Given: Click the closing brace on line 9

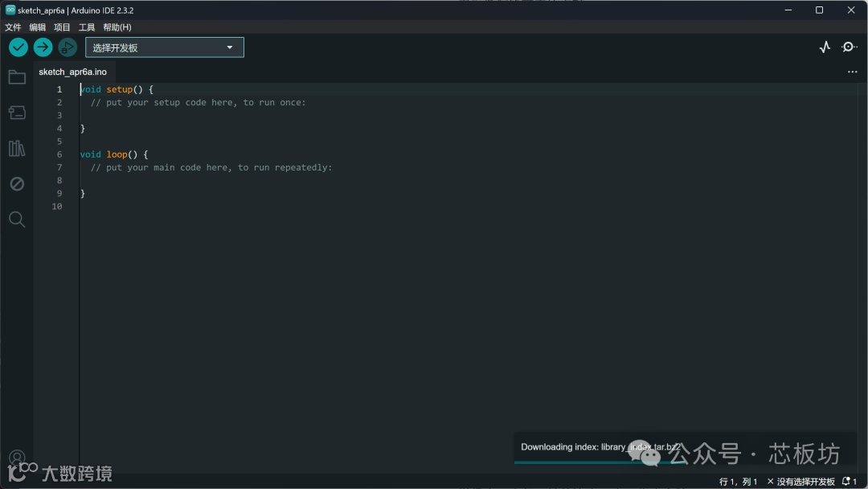Looking at the screenshot, I should click(83, 193).
